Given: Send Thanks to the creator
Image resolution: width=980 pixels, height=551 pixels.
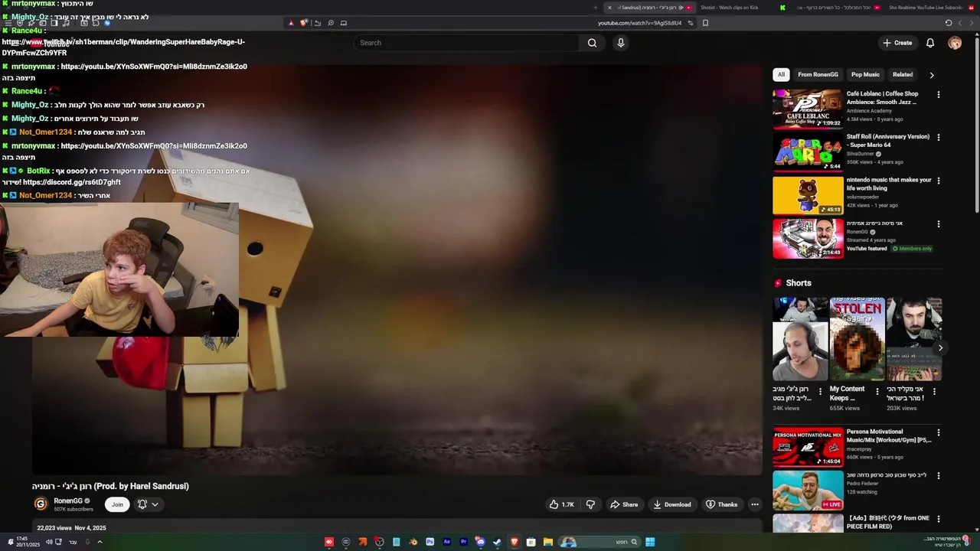Looking at the screenshot, I should click(x=722, y=504).
